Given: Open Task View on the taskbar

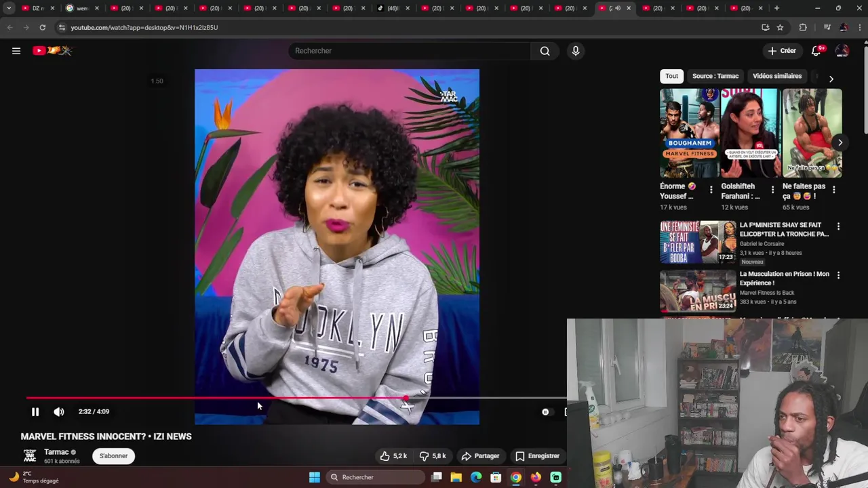Looking at the screenshot, I should (437, 477).
